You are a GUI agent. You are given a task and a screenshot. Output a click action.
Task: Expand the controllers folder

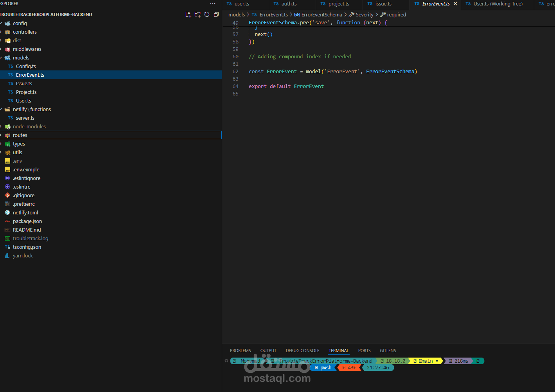(x=111, y=32)
